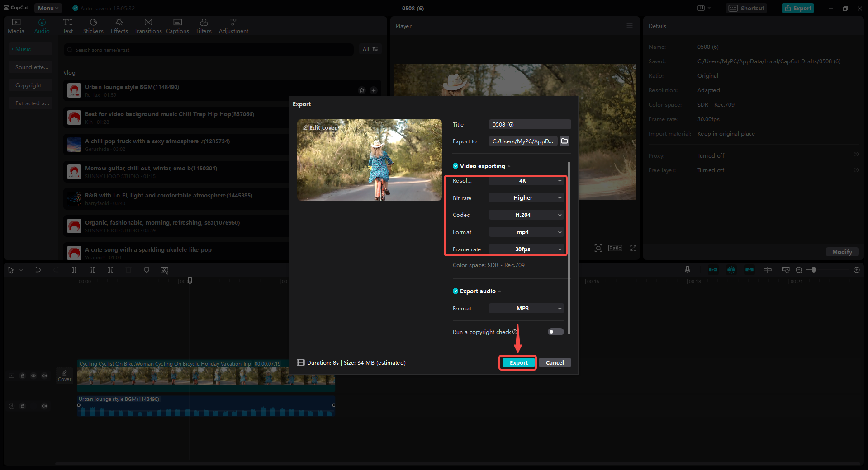This screenshot has height=470, width=868.
Task: Select the voiceover microphone icon
Action: (687, 270)
